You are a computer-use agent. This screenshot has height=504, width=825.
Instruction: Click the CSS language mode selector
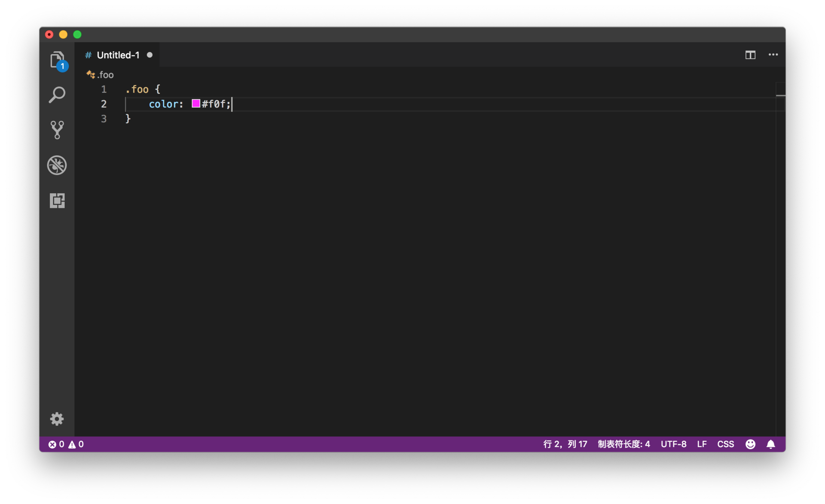(725, 444)
